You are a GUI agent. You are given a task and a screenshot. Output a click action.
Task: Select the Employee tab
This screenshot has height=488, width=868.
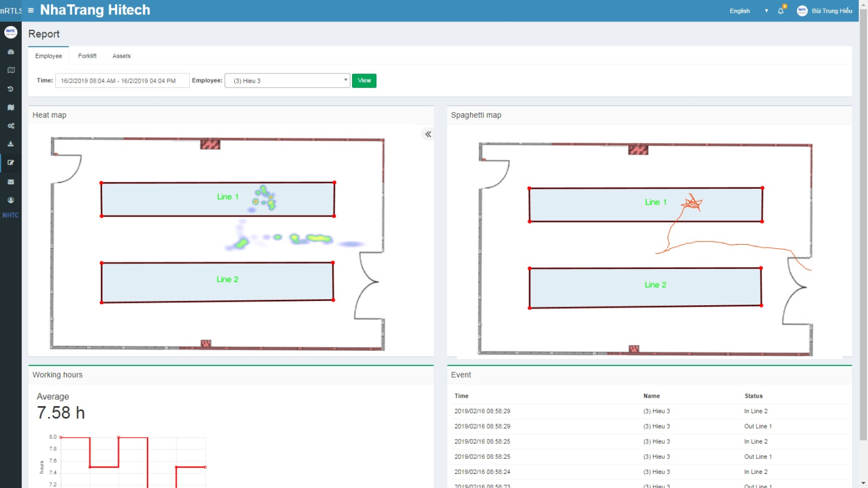49,56
